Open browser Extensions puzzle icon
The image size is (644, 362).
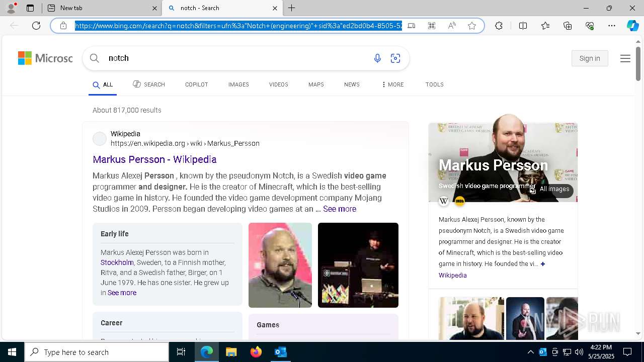click(499, 26)
